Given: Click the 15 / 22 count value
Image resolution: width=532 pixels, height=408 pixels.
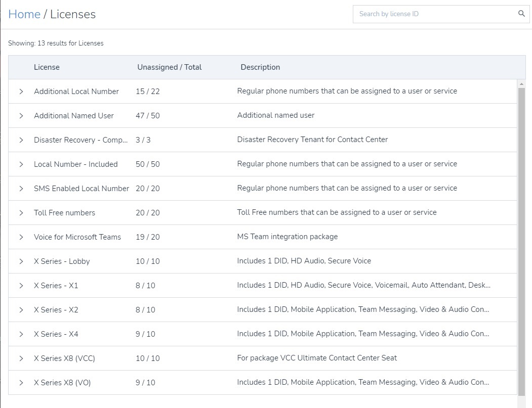Looking at the screenshot, I should point(148,92).
